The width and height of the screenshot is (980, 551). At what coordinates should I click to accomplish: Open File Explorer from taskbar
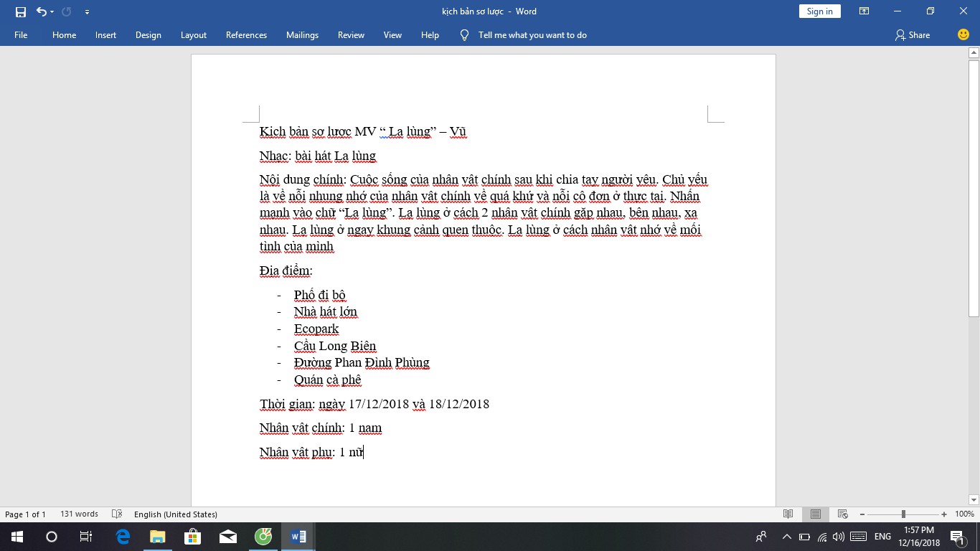click(157, 537)
